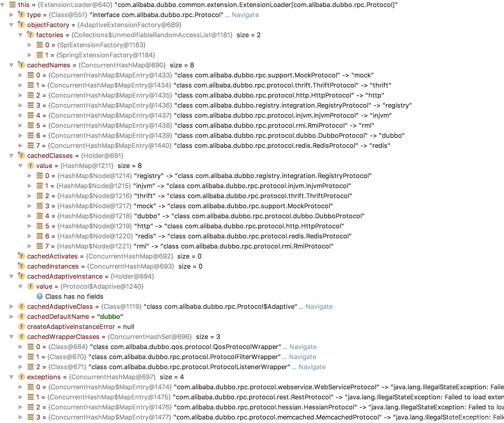This screenshot has width=504, height=423.
Task: Navigate to ProtocolFilterWrapper class
Action: coord(303,357)
